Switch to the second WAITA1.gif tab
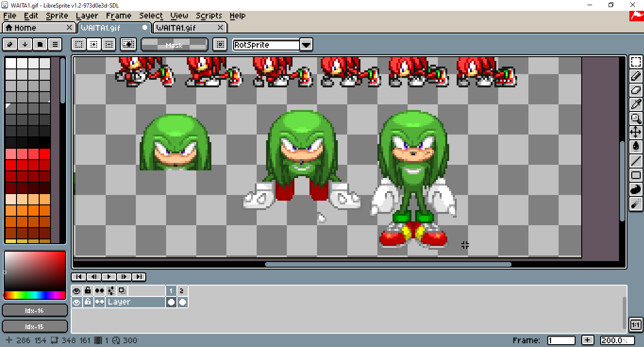This screenshot has height=347, width=644. tap(190, 28)
